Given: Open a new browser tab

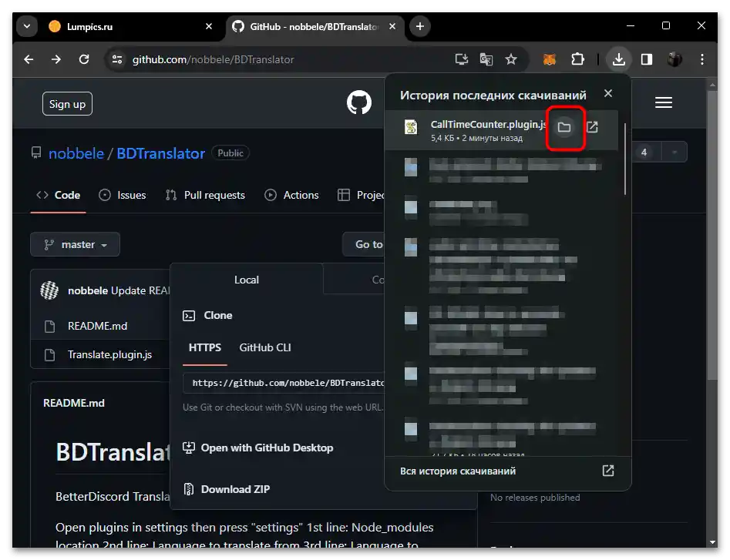Looking at the screenshot, I should pos(420,26).
